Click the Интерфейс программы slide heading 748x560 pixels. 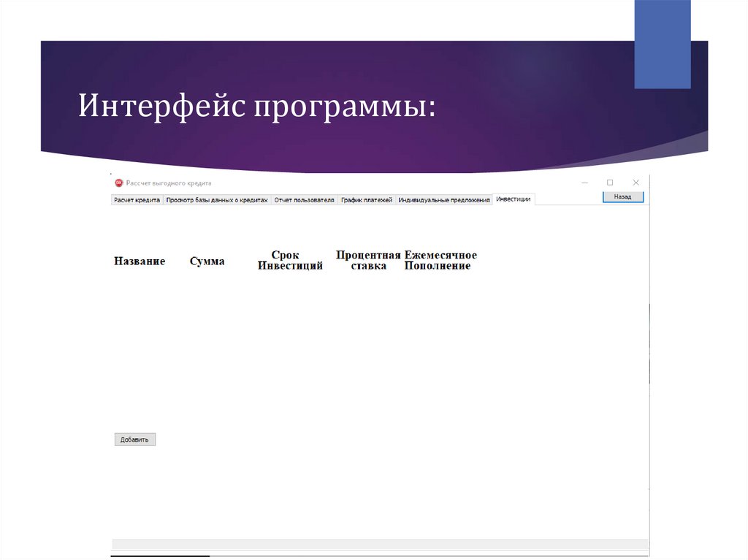[257, 106]
